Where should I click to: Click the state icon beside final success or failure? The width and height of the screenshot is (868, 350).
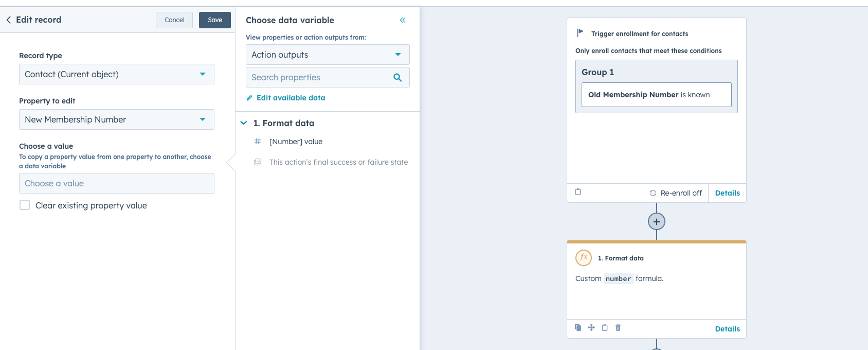[x=258, y=162]
